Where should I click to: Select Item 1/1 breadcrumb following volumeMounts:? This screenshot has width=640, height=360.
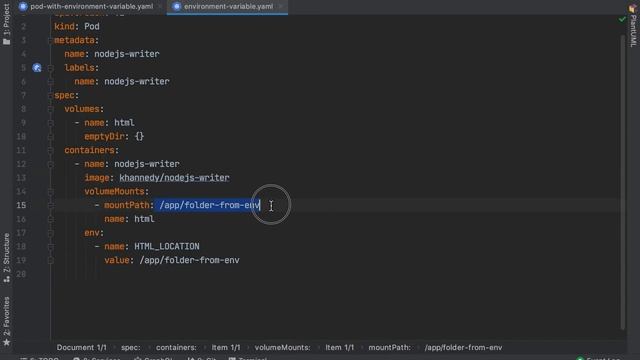340,347
